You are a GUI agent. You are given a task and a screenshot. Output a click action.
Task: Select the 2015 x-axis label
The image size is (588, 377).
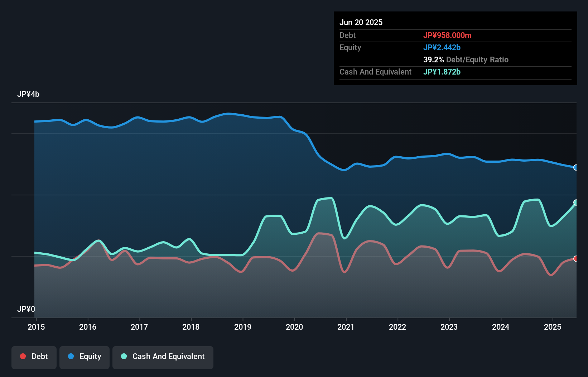36,327
